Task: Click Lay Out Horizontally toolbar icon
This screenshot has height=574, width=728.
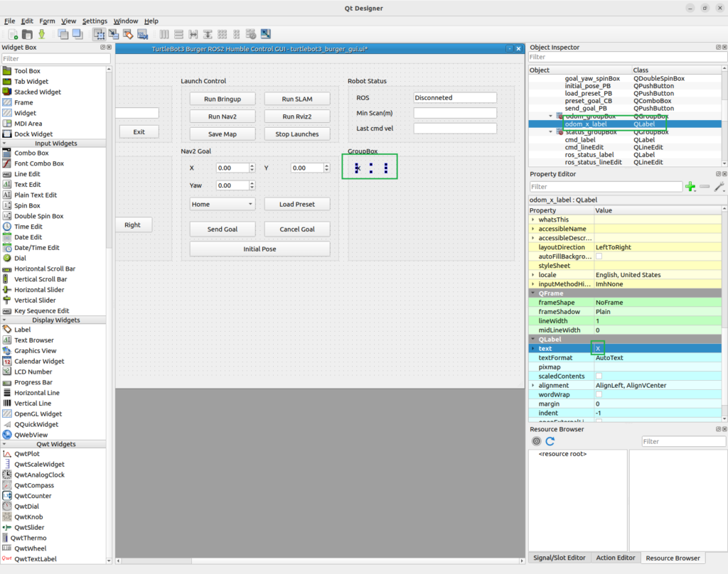Action: [x=164, y=34]
